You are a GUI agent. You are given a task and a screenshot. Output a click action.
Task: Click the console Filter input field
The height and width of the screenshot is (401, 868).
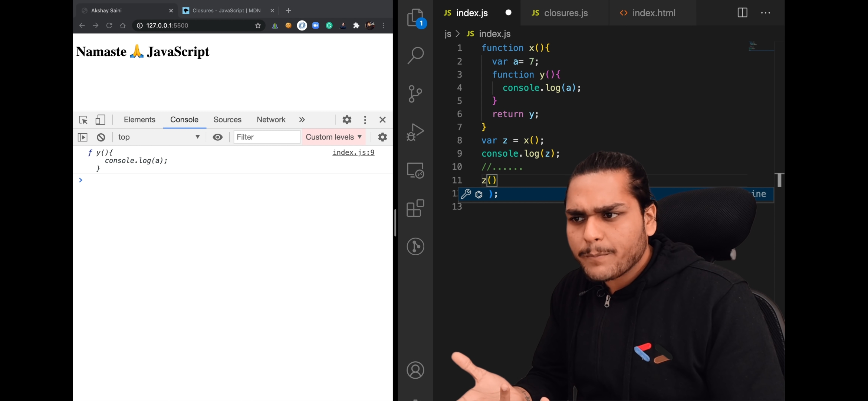[266, 137]
